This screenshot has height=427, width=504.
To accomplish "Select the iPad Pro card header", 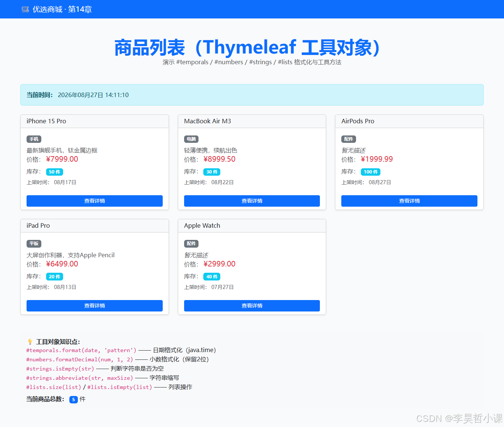I will (x=94, y=226).
